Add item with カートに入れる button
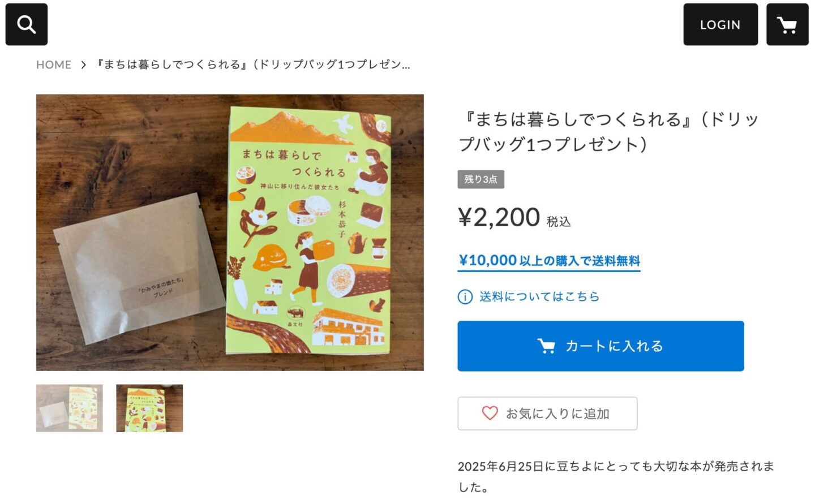The width and height of the screenshot is (815, 504). [x=600, y=346]
